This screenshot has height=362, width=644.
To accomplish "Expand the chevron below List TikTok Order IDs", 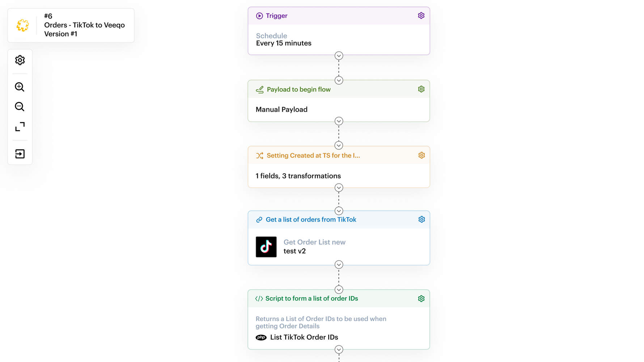I will (x=339, y=350).
